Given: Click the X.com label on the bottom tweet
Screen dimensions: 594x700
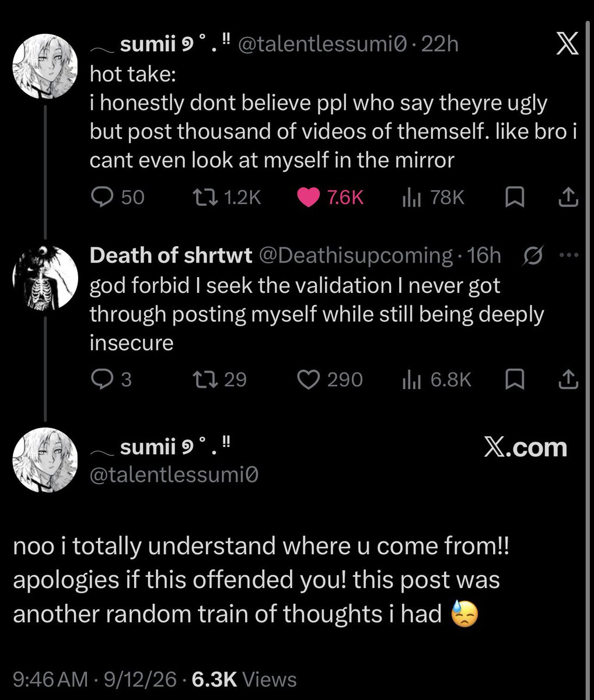Looking at the screenshot, I should 525,447.
